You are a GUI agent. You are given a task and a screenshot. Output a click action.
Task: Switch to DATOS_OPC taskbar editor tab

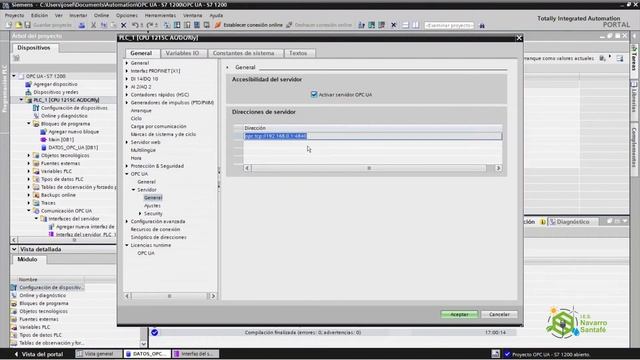147,354
